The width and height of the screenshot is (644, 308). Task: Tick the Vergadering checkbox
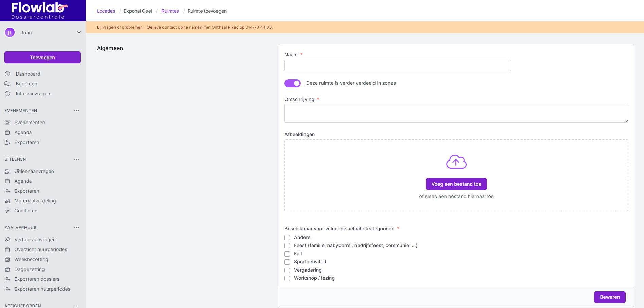tap(287, 270)
